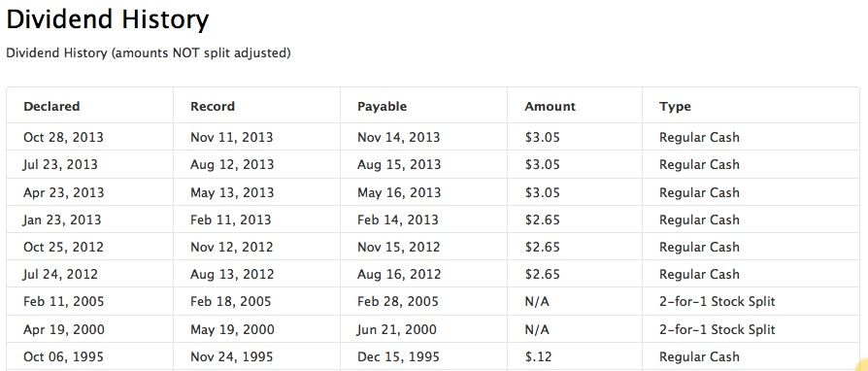The width and height of the screenshot is (868, 371).
Task: Click the "amounts NOT split adjusted" subtitle
Action: (202, 53)
